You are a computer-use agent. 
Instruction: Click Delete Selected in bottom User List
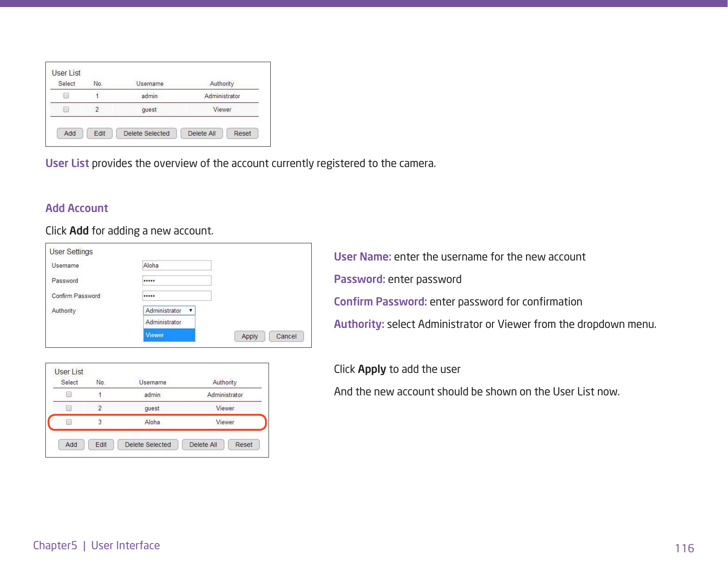coord(148,445)
